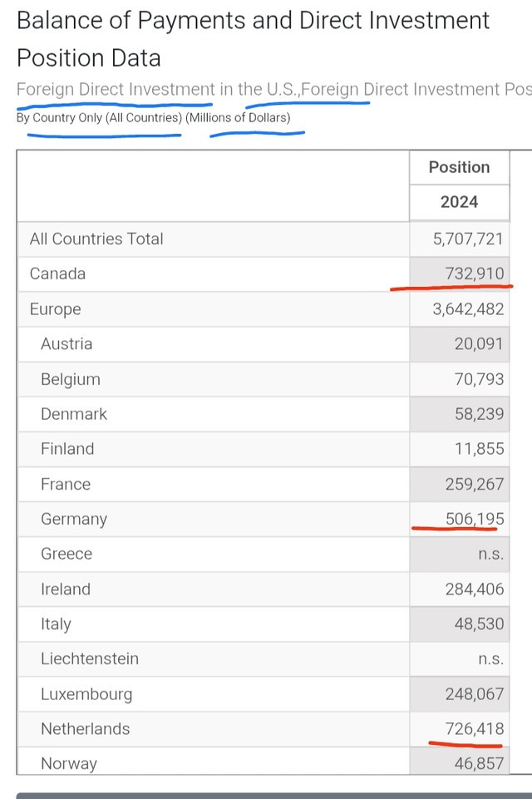Select the Ireland row label
532x799 pixels.
pos(66,589)
